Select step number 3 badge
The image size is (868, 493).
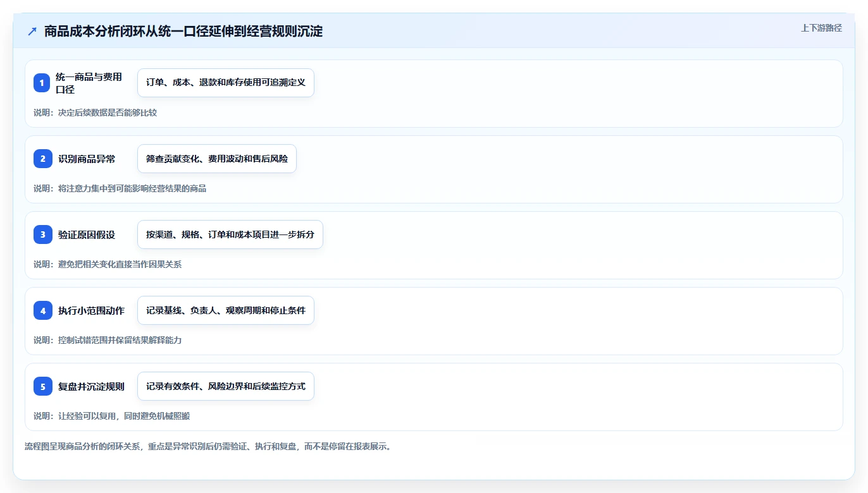tap(43, 234)
